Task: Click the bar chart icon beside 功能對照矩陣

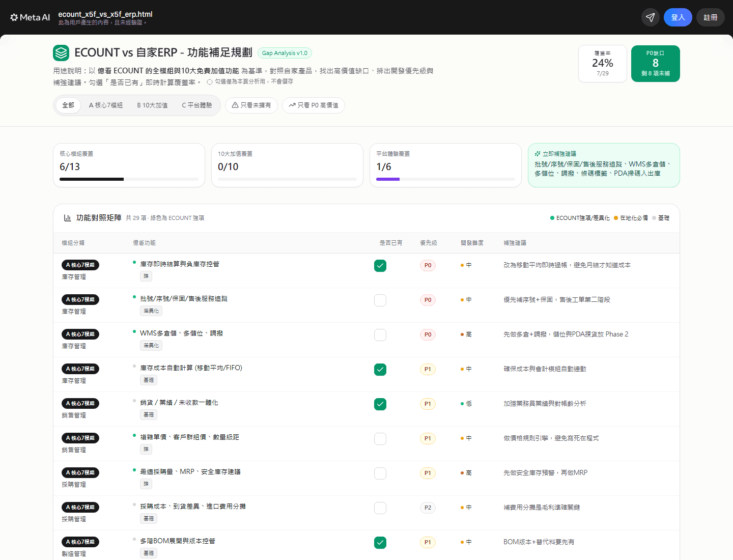Action: click(67, 218)
